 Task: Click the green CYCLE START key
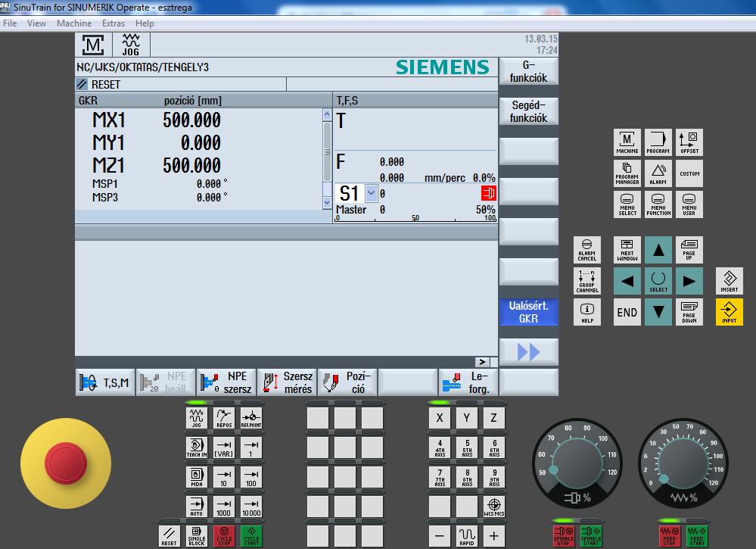click(251, 536)
